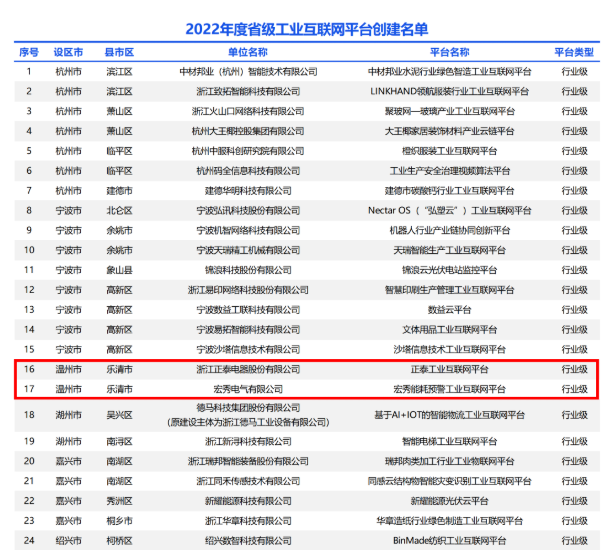The width and height of the screenshot is (615, 550).
Task: Click 天瑞智能生产工业互联网平台 cell
Action: 449,250
